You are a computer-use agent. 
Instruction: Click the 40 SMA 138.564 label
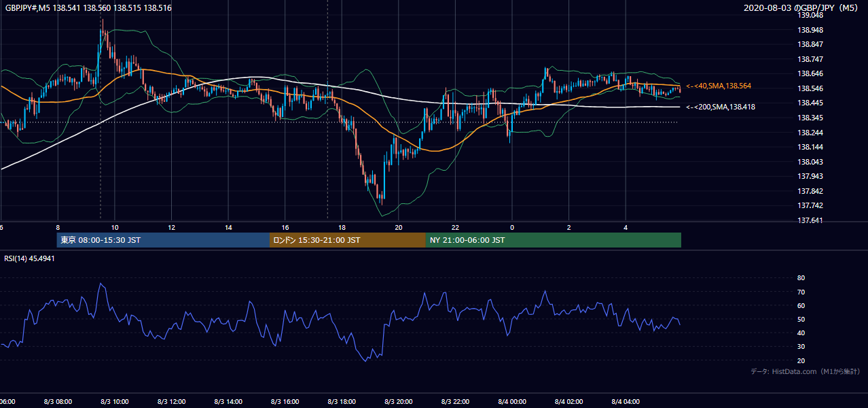point(719,86)
